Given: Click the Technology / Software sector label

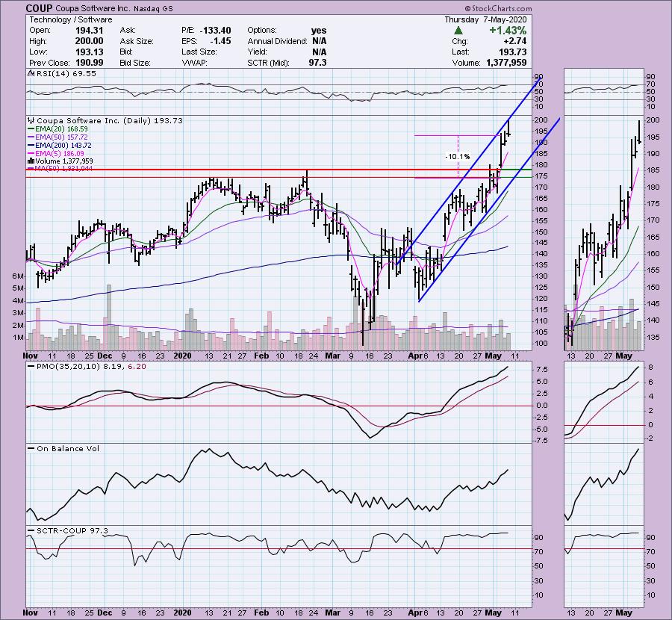Looking at the screenshot, I should pyautogui.click(x=71, y=19).
